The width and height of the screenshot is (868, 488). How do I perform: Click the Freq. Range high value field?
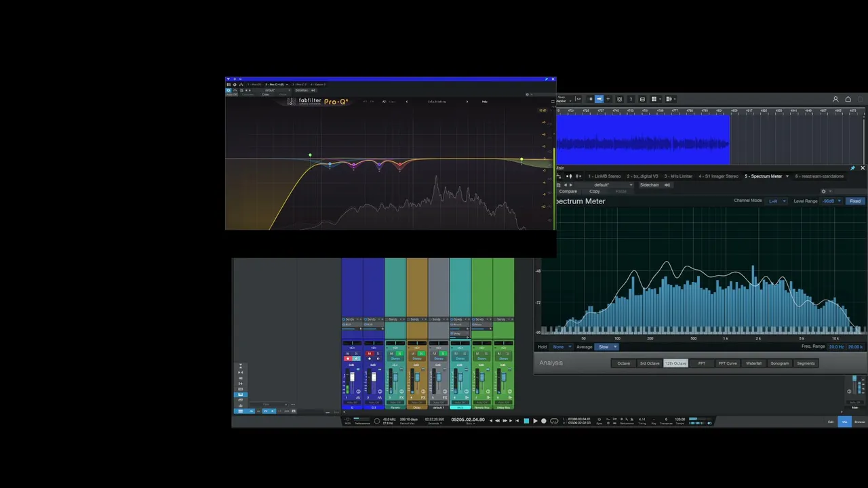coord(856,347)
